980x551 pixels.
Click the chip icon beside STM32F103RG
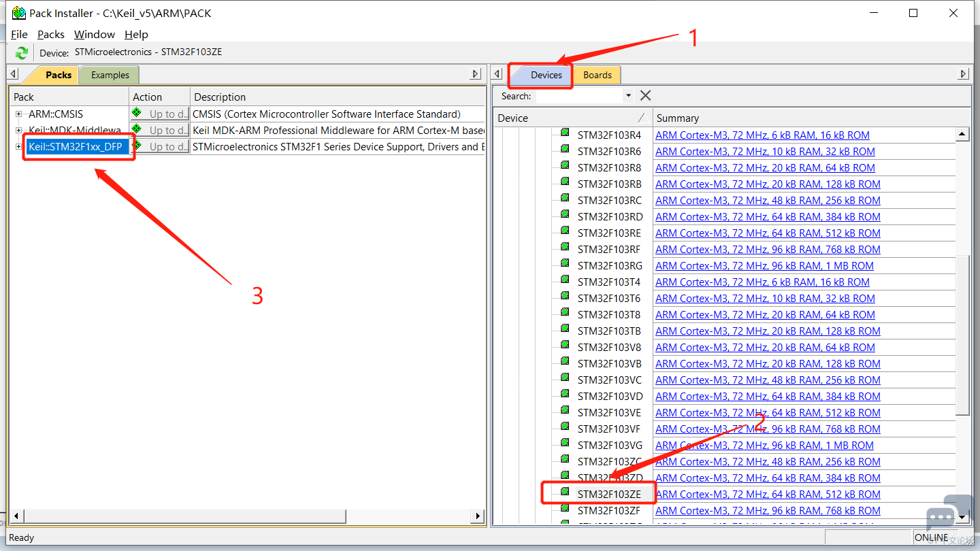click(x=565, y=263)
